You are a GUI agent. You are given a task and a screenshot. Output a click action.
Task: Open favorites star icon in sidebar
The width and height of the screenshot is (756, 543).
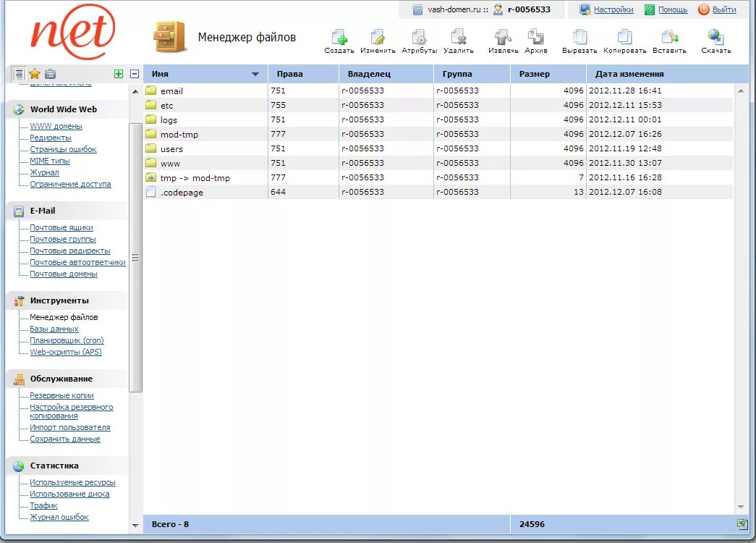pyautogui.click(x=34, y=74)
